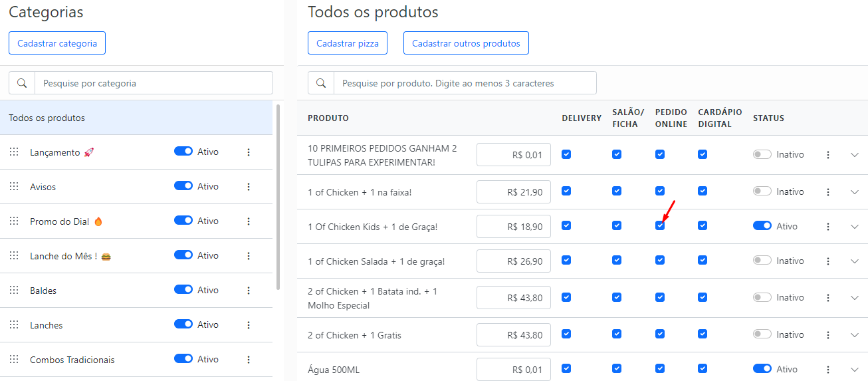Click Cadastrar pizza button
The image size is (868, 381).
[348, 43]
